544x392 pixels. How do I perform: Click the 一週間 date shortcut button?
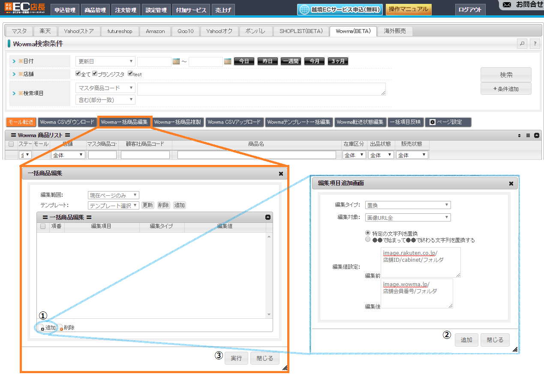[x=291, y=61]
